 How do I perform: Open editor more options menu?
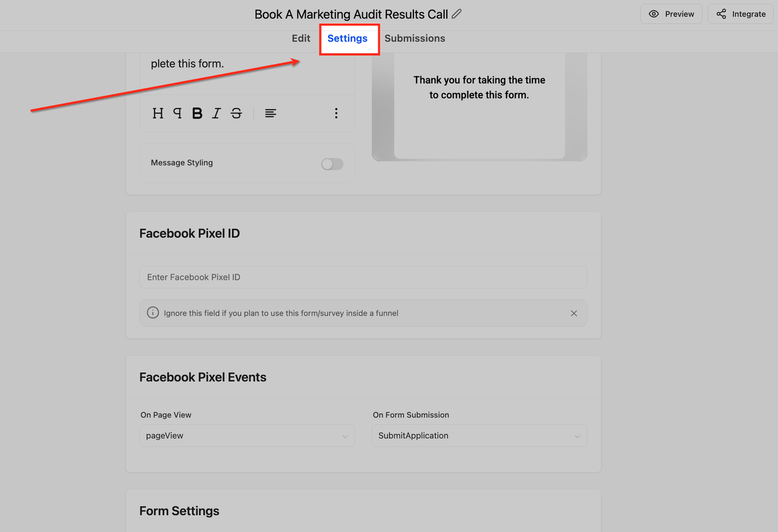click(x=336, y=113)
